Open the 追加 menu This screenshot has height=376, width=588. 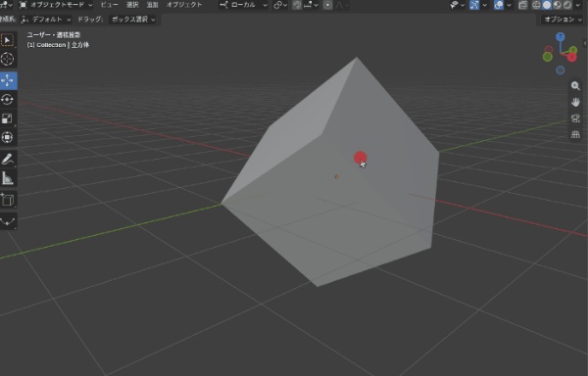pyautogui.click(x=152, y=5)
